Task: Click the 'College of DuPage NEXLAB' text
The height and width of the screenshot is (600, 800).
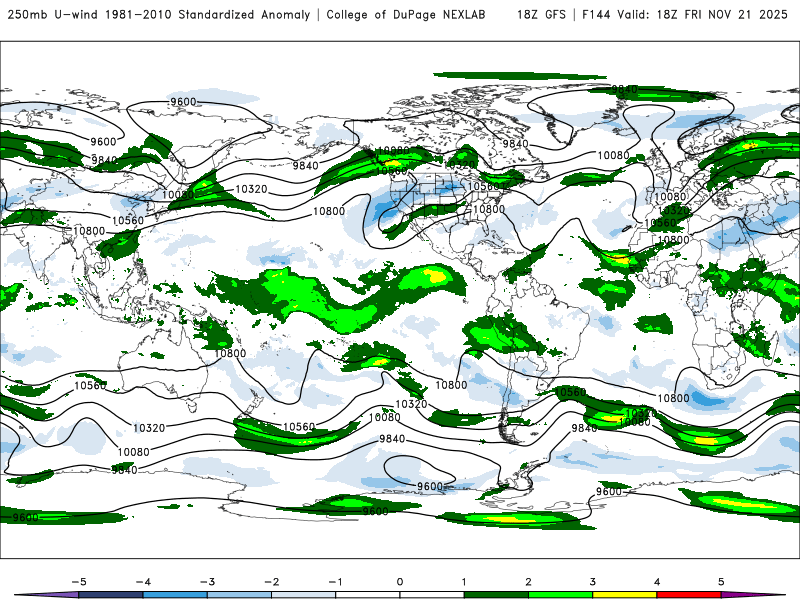Action: coord(406,14)
